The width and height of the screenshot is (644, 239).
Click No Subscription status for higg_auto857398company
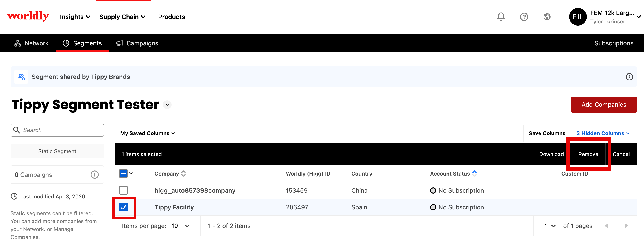pos(457,190)
